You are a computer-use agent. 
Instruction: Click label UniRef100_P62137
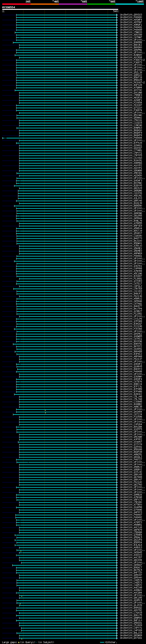[x=131, y=359]
